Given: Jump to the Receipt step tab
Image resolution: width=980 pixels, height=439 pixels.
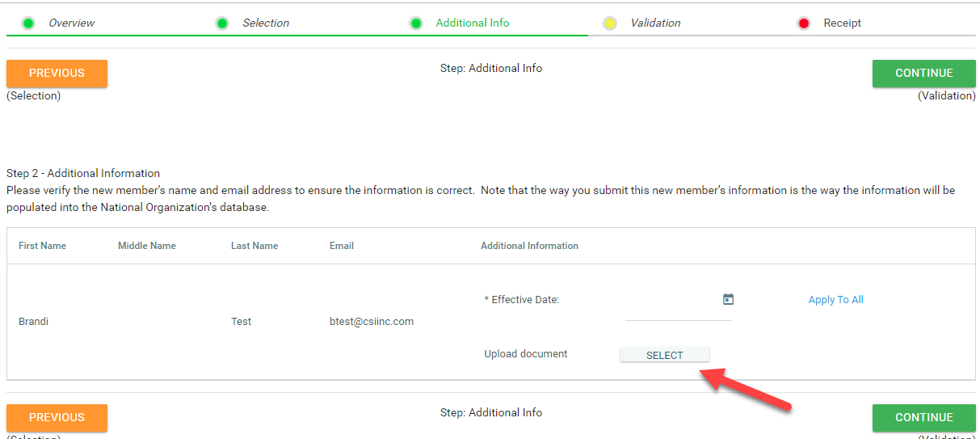Looking at the screenshot, I should tap(842, 23).
